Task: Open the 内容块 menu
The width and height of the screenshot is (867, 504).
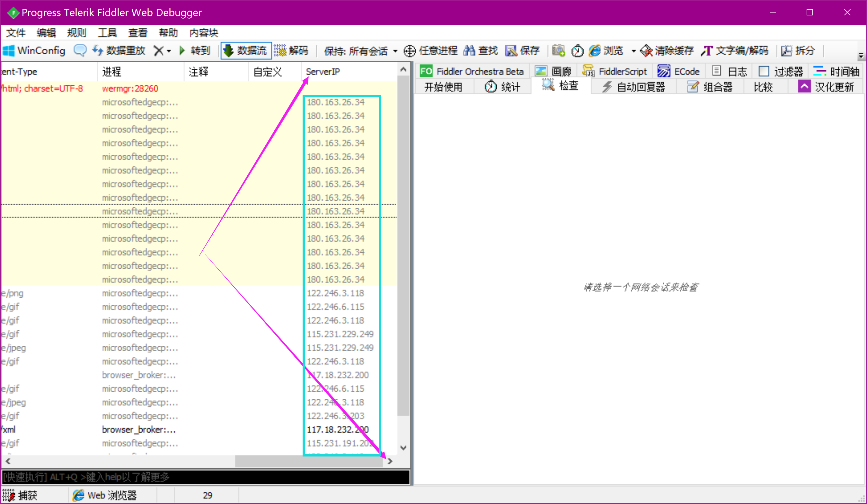Action: tap(204, 33)
